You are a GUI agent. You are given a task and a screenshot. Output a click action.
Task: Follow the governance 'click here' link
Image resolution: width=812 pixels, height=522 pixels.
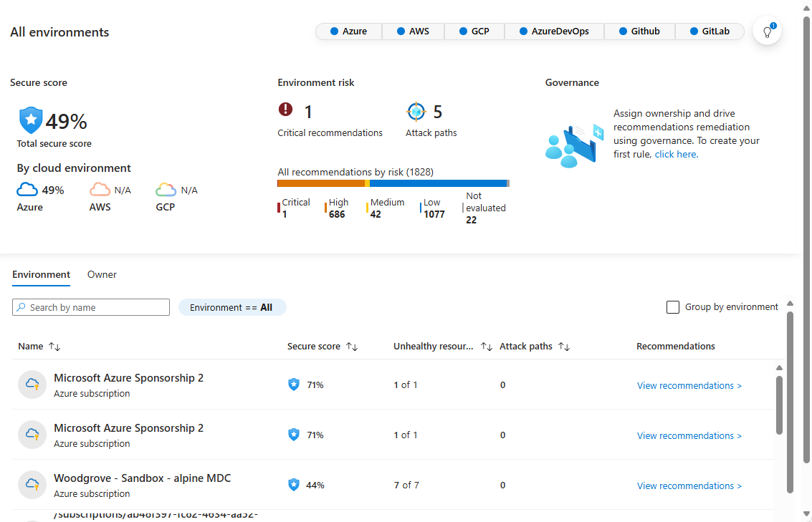point(676,154)
